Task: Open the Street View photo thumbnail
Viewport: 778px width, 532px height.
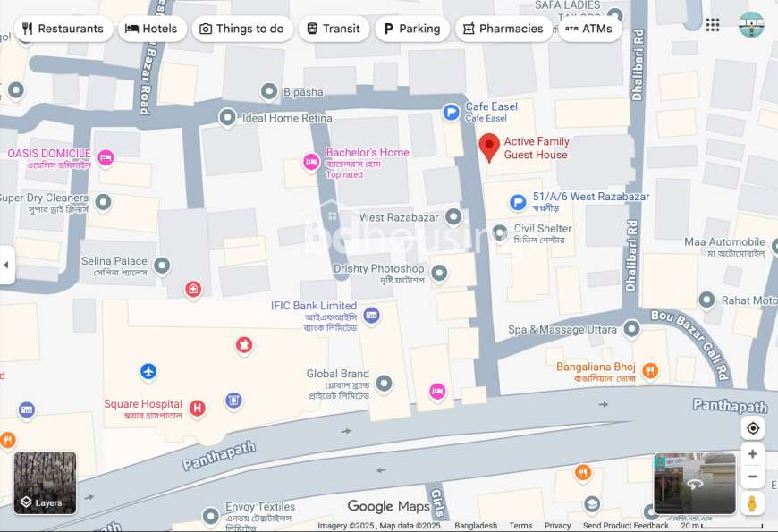Action: pyautogui.click(x=695, y=483)
